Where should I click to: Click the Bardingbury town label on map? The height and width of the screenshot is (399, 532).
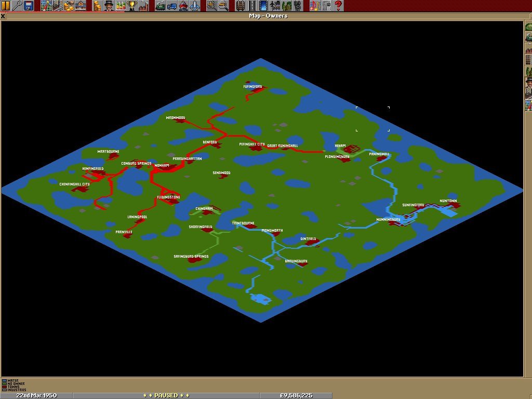coord(296,261)
